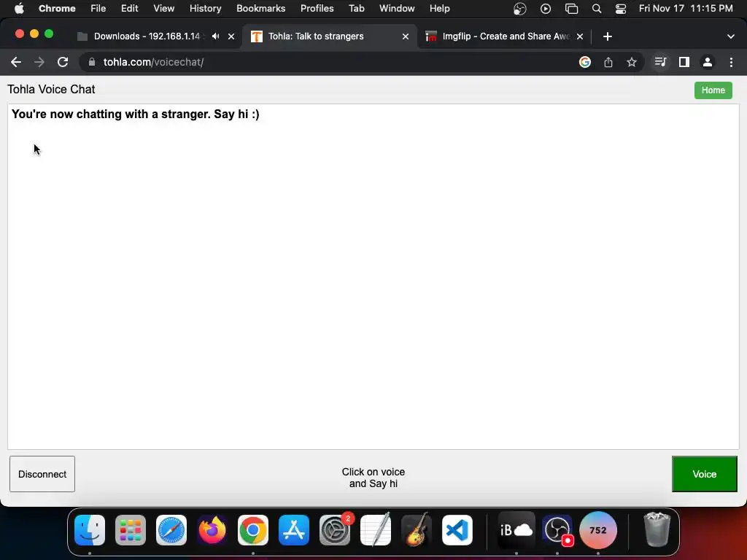Close the Downloads tab
The image size is (747, 560).
[x=231, y=36]
